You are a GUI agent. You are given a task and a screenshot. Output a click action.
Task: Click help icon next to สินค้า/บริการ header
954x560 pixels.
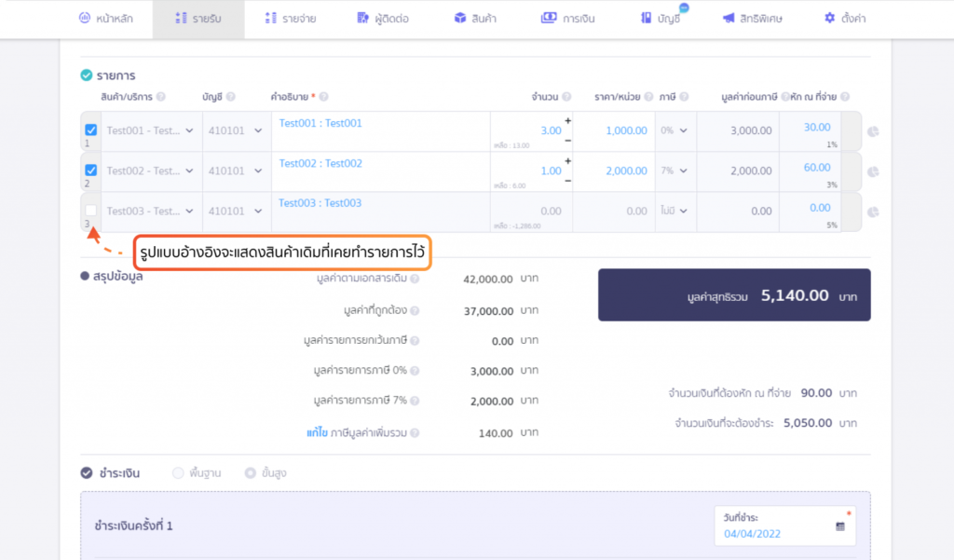click(x=160, y=97)
